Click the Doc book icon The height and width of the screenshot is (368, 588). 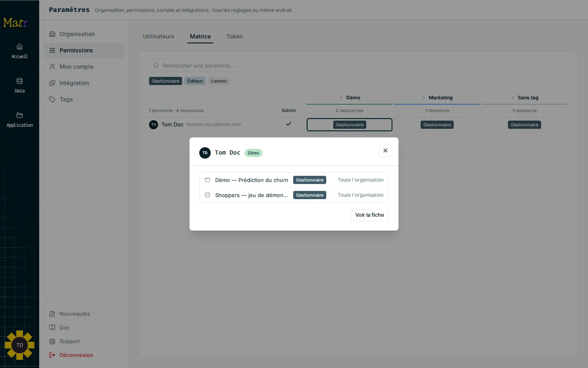click(x=52, y=328)
